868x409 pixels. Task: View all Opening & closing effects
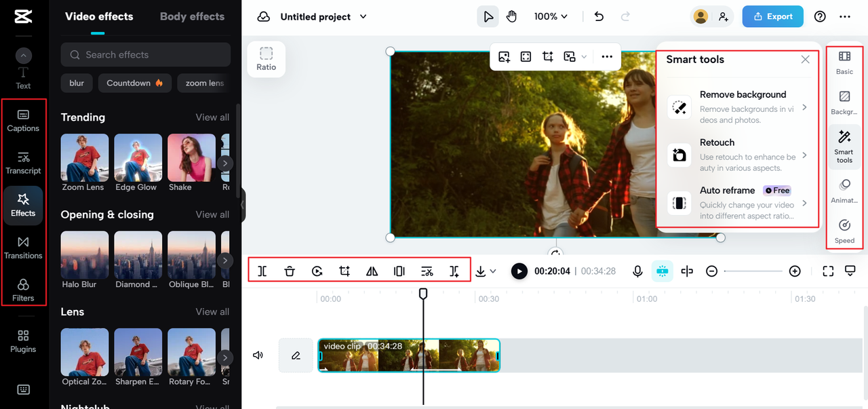[x=212, y=214]
